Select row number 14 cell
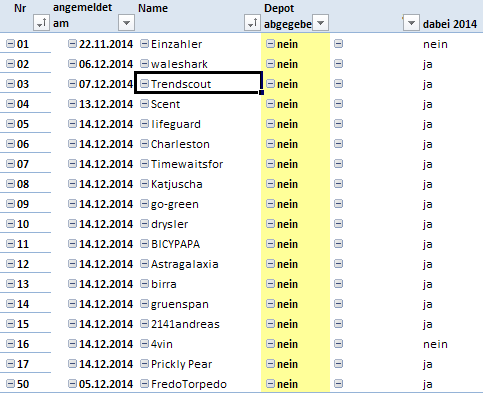Image resolution: width=483 pixels, height=393 pixels. coord(23,304)
